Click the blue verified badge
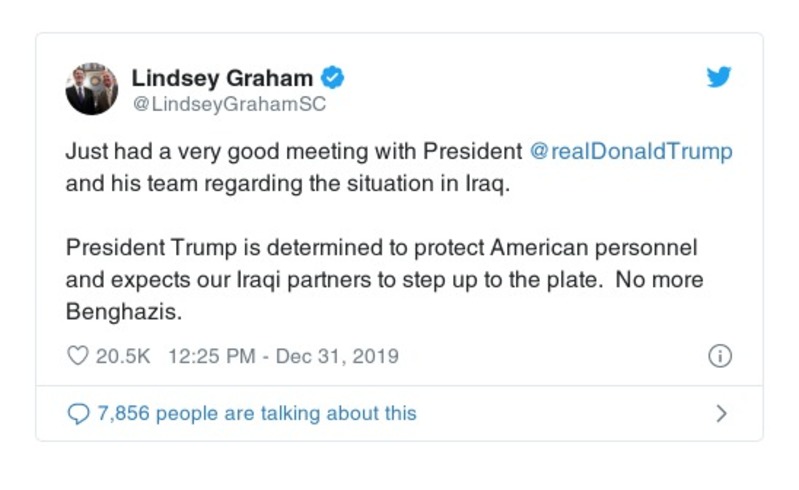Viewport: 799px width, 490px height. [332, 78]
